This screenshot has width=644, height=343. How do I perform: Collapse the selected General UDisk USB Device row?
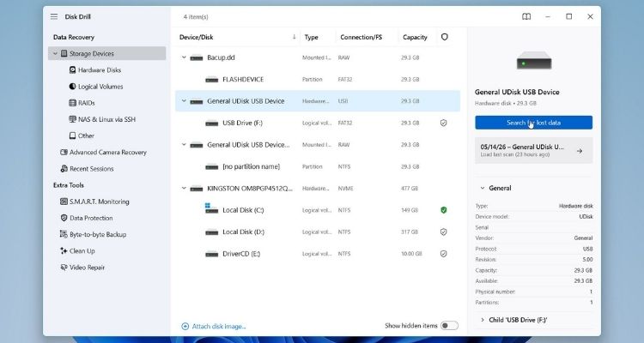coord(184,101)
